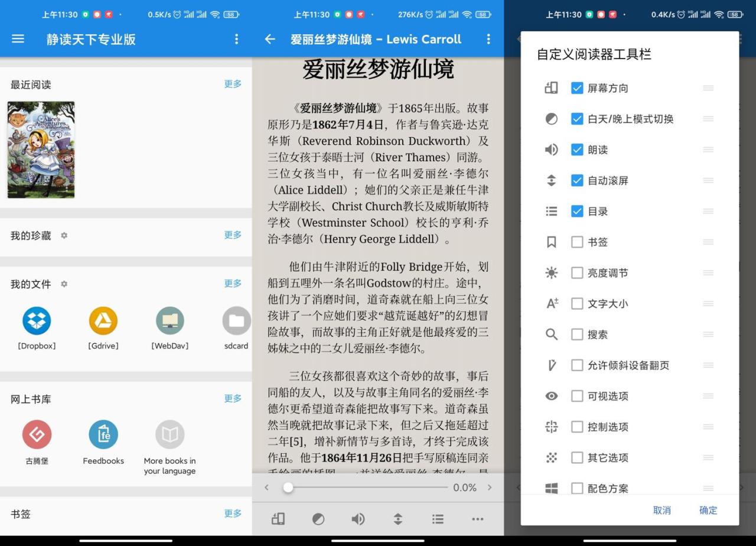Open the navigation drawer via hamburger menu
The height and width of the screenshot is (546, 756).
[18, 39]
